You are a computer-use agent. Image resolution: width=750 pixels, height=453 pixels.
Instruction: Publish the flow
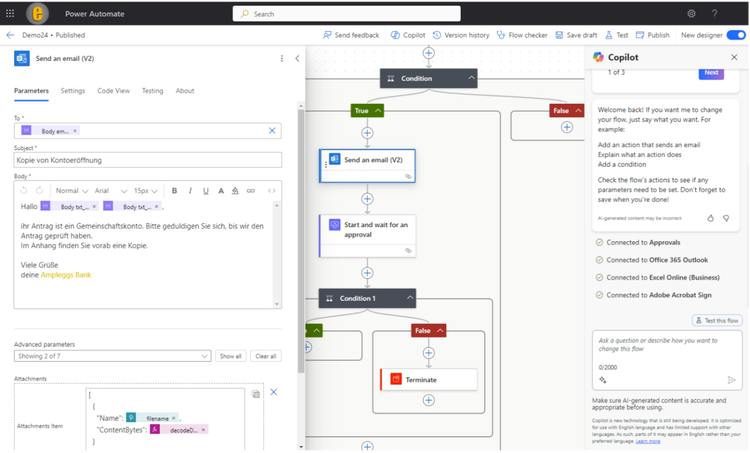[653, 35]
